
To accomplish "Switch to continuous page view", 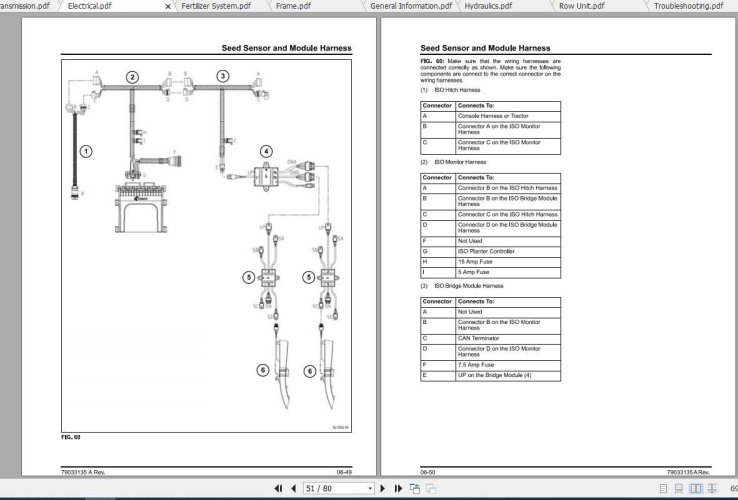I will click(679, 489).
